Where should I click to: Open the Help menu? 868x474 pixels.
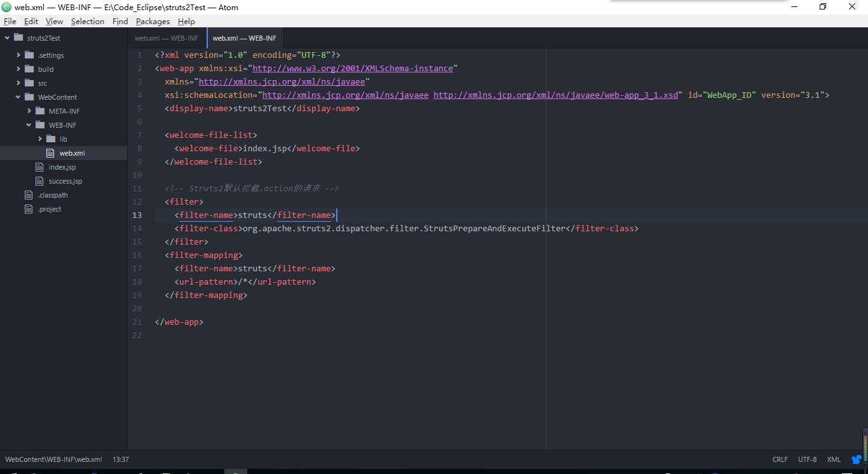(186, 21)
